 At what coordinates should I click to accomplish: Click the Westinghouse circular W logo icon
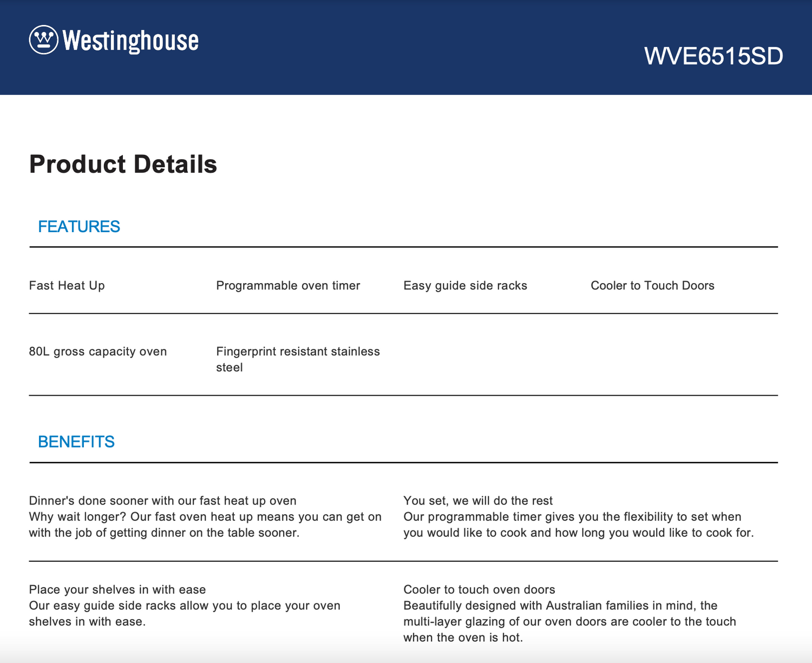43,40
